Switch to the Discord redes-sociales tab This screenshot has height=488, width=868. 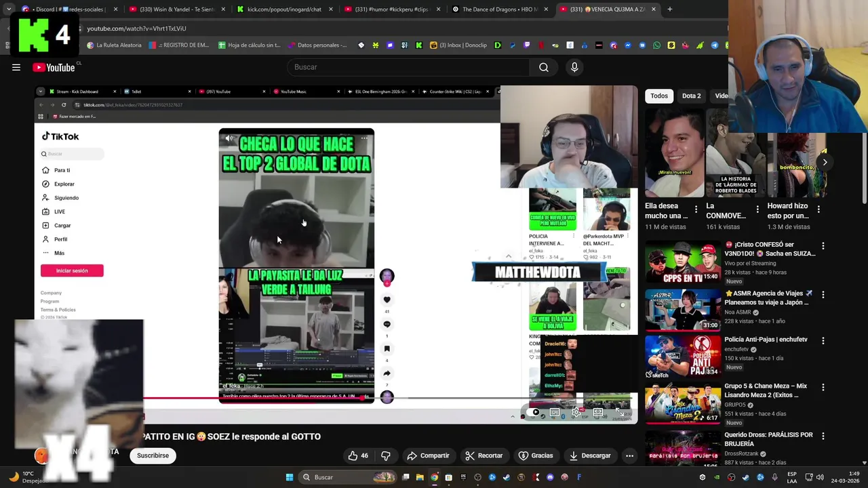(x=71, y=9)
